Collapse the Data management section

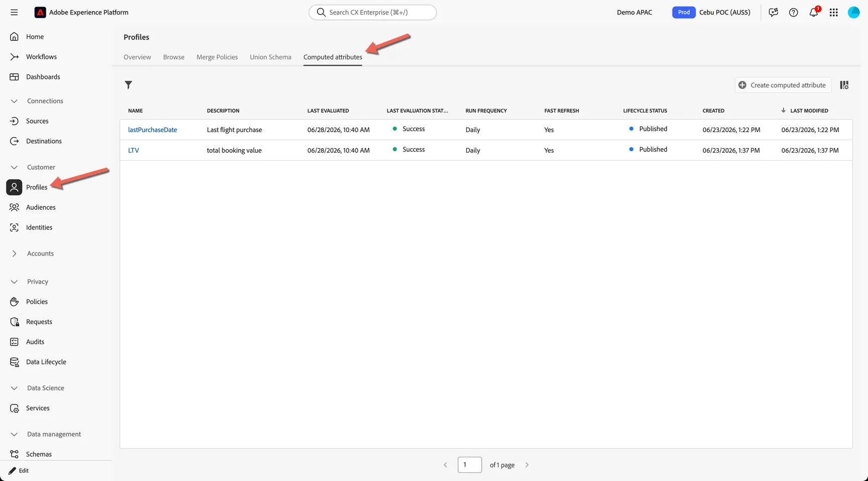pyautogui.click(x=14, y=434)
